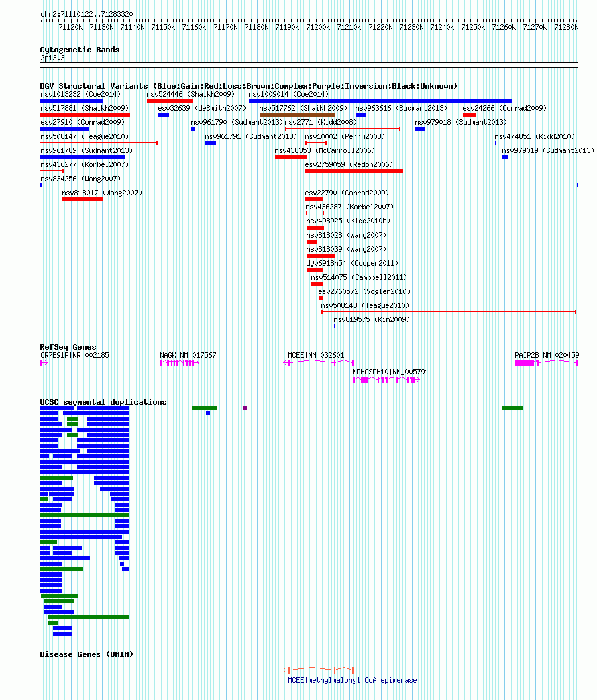Click nsv834256 (Wong2007) label

click(80, 179)
